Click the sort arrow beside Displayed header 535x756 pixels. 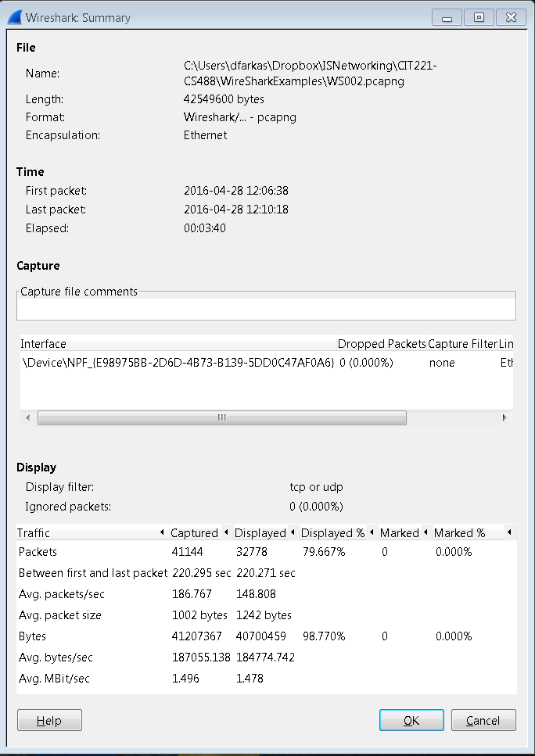pyautogui.click(x=292, y=532)
